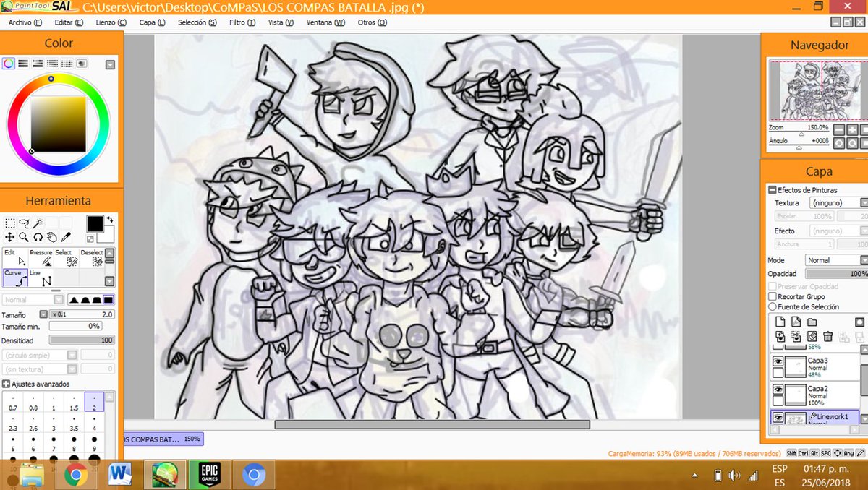Delete the selected layer with the trash icon

(x=829, y=337)
